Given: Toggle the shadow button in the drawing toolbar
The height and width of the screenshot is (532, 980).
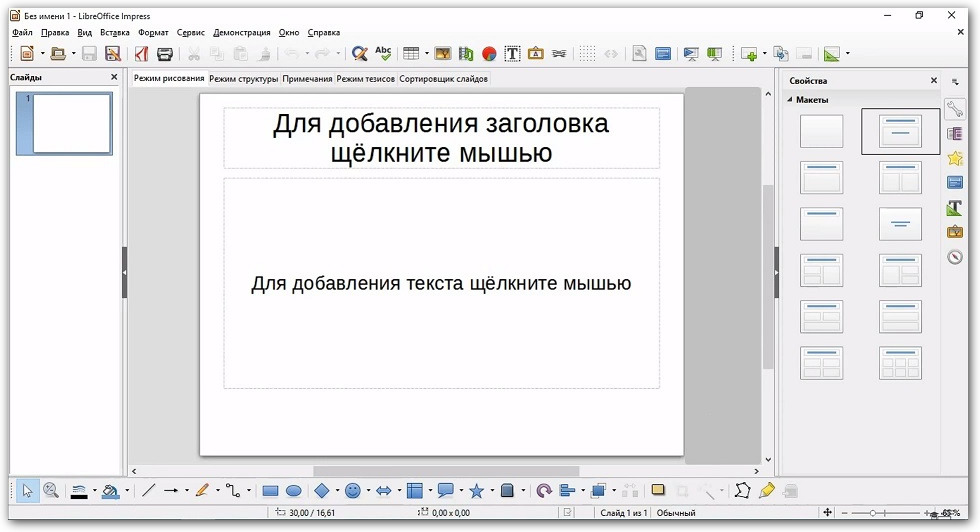Looking at the screenshot, I should pyautogui.click(x=658, y=491).
